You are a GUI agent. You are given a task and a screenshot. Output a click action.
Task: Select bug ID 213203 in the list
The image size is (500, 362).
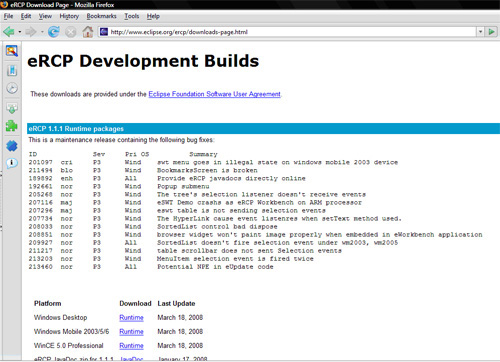click(x=40, y=259)
